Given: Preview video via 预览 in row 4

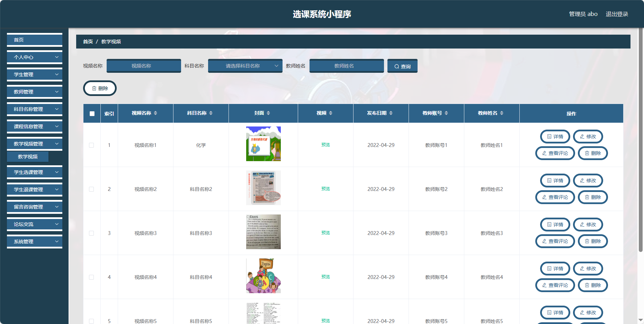Looking at the screenshot, I should click(x=325, y=277).
